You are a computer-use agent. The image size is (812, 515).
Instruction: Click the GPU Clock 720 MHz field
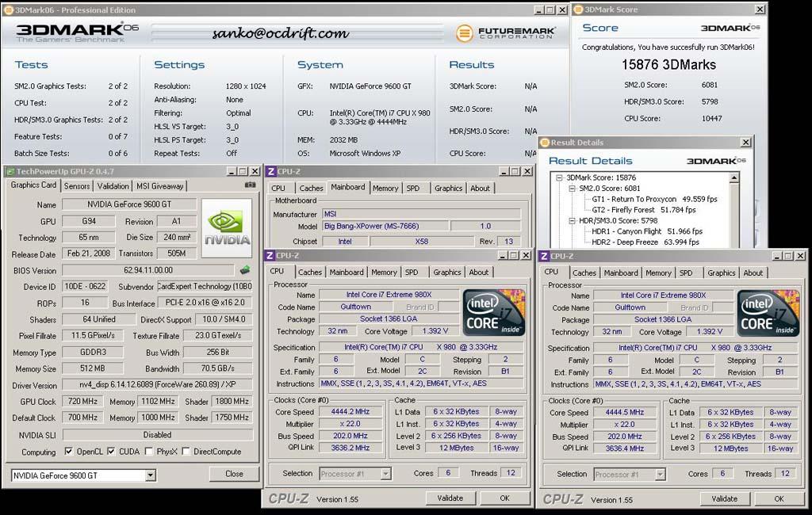82,401
